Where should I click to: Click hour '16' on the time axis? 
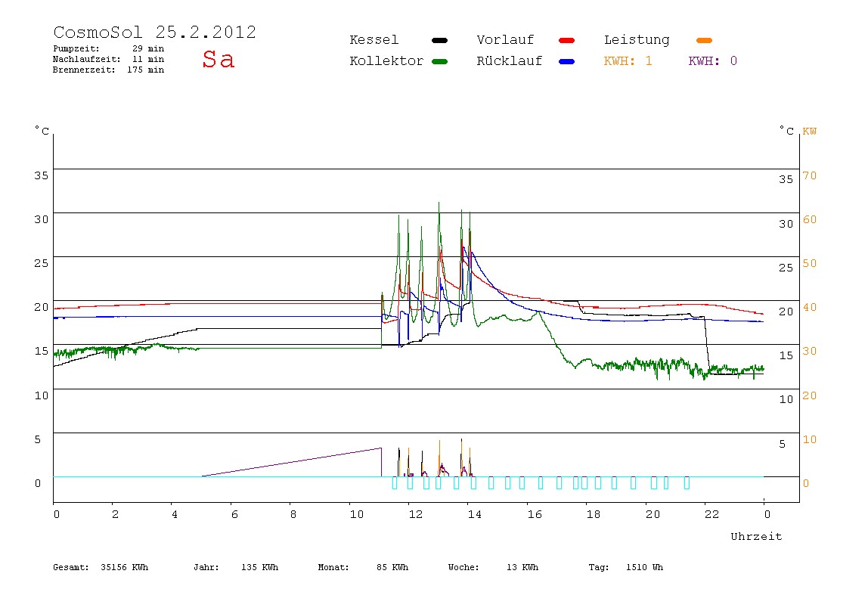click(x=534, y=514)
